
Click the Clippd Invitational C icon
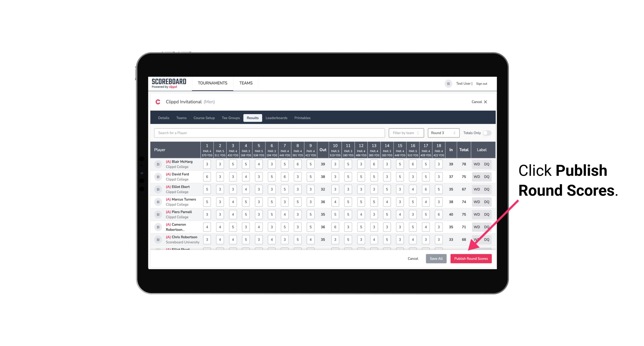coord(158,102)
